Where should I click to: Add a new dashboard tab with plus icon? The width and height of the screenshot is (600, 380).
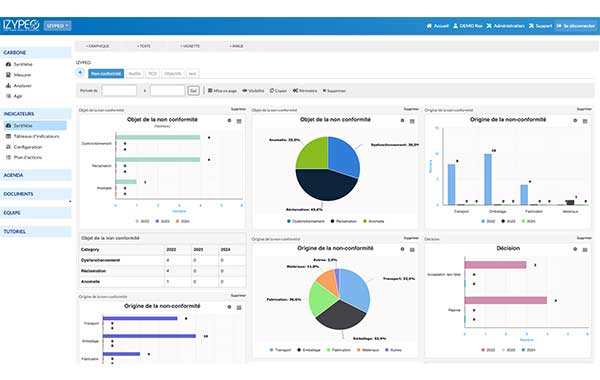click(x=80, y=72)
